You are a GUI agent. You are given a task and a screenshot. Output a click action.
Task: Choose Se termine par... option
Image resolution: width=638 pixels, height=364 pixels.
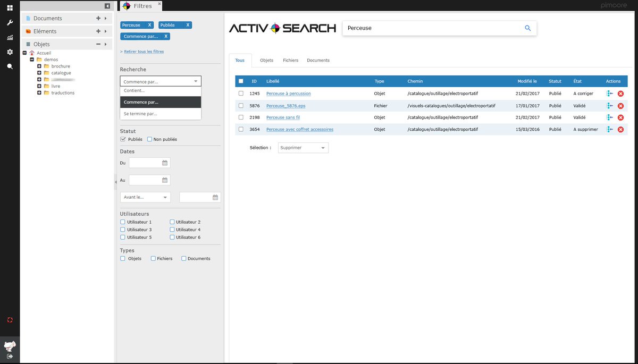[x=161, y=114]
